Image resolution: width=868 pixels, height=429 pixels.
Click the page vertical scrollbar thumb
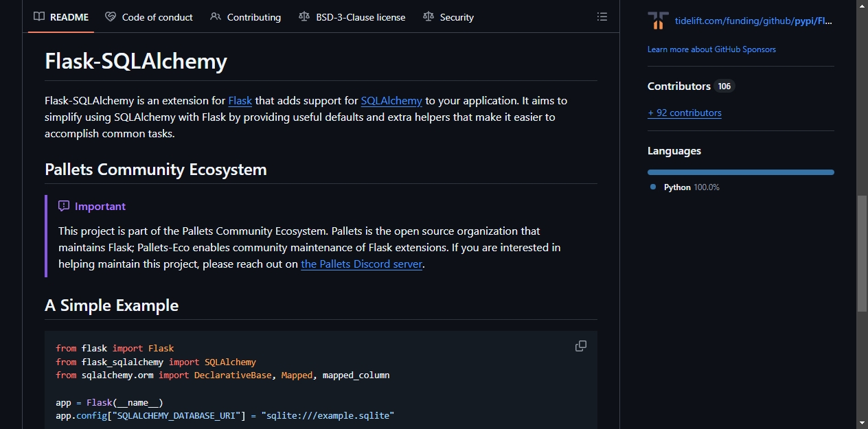pyautogui.click(x=862, y=253)
